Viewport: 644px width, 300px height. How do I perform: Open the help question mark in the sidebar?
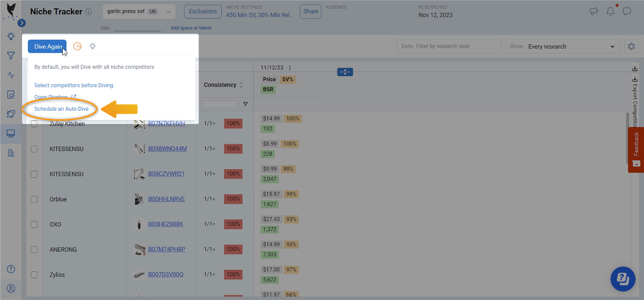(x=11, y=269)
